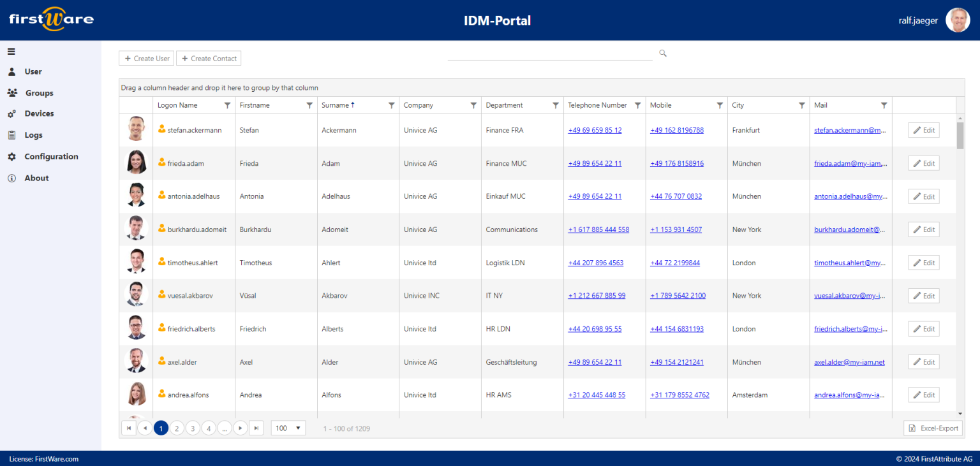980x466 pixels.
Task: Call Stefan Ackermann's telephone +49 69 659 85 12
Action: (595, 130)
